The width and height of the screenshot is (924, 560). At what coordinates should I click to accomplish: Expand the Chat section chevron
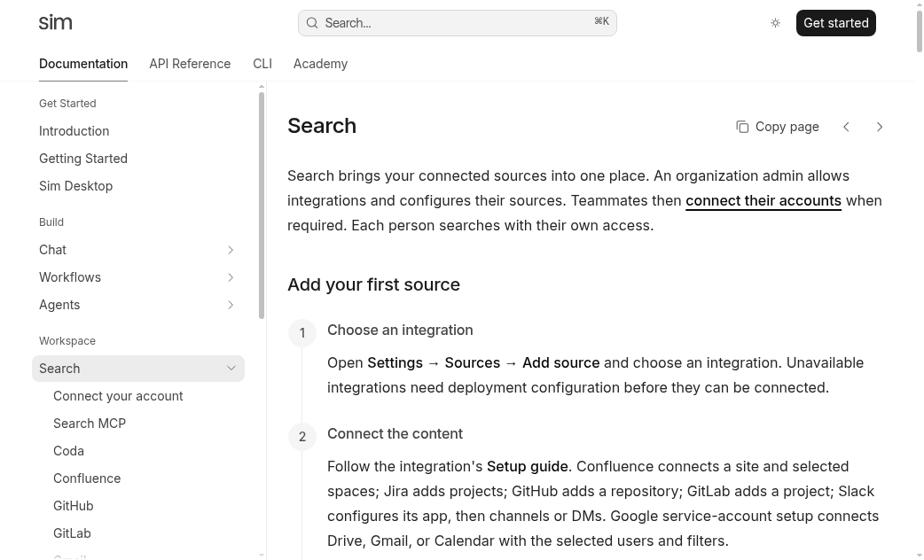tap(231, 250)
